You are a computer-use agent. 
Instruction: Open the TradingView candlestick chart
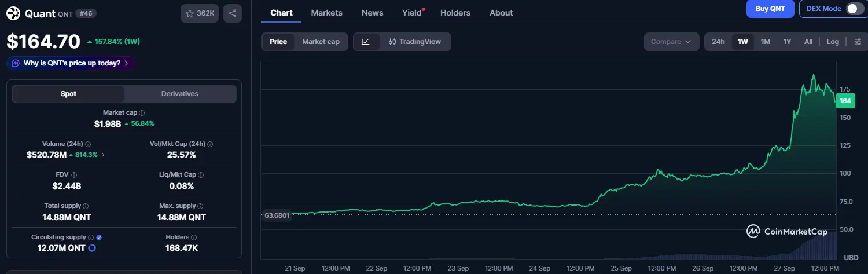pyautogui.click(x=415, y=42)
